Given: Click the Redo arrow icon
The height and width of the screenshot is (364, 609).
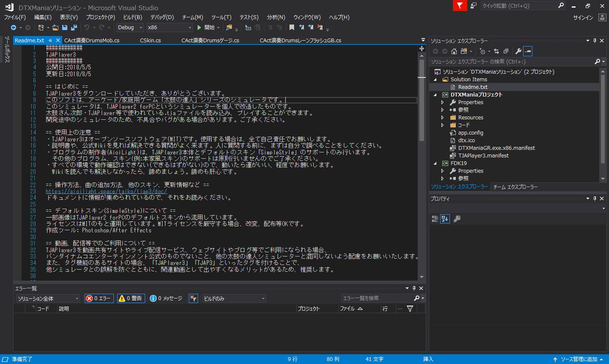Looking at the screenshot, I should (x=102, y=28).
